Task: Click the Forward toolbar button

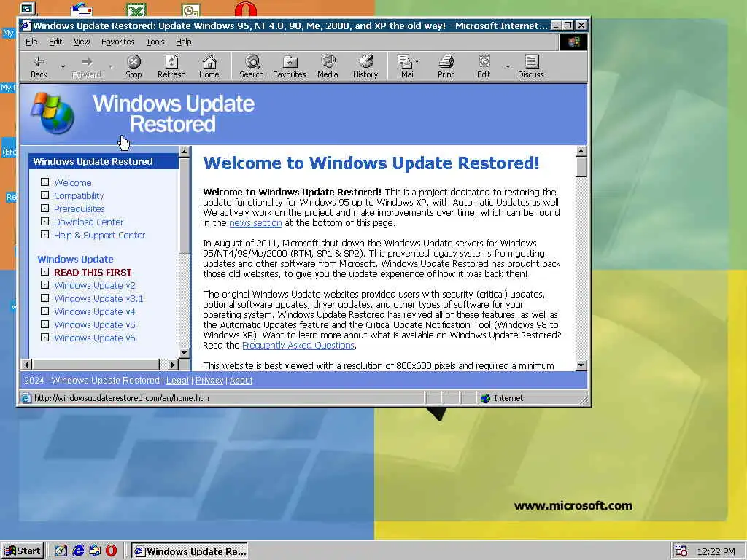Action: (87, 66)
